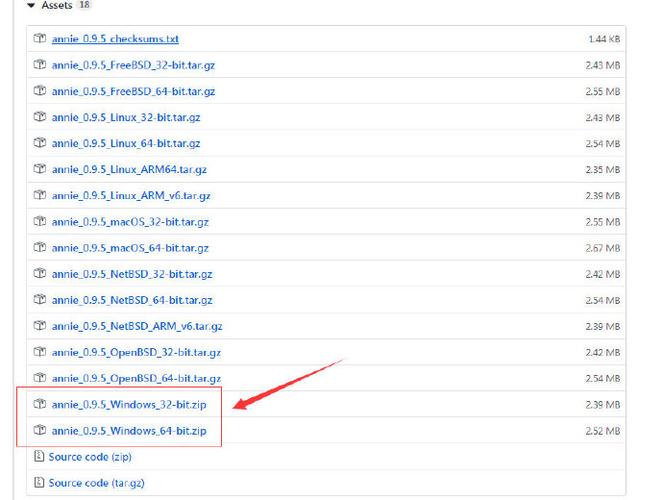Image resolution: width=663 pixels, height=500 pixels.
Task: Download annie_0.9.5_Linux_ARM_v6.tar.gz
Action: 131,196
